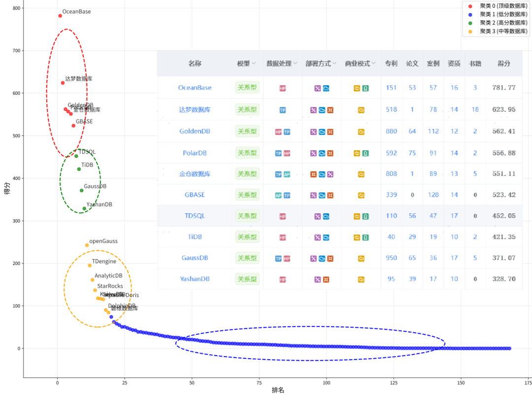The width and height of the screenshot is (532, 395).
Task: Click the orange deployment icon in 达梦数据库 row
Action: click(x=330, y=110)
